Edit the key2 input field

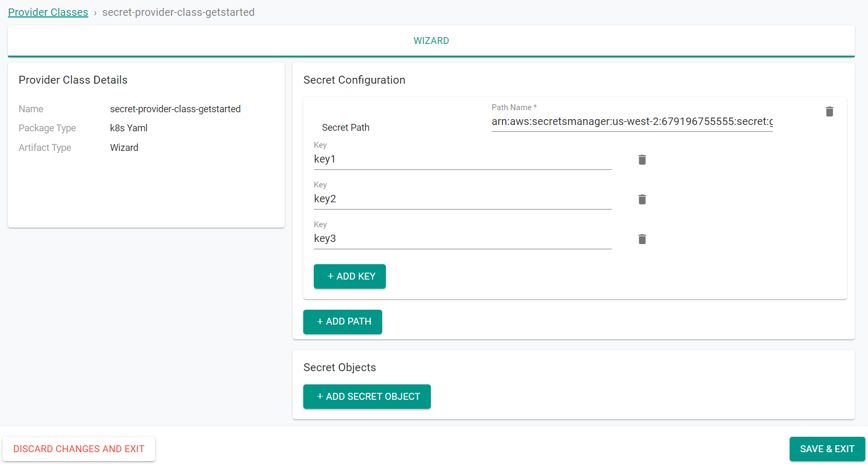[x=463, y=199]
